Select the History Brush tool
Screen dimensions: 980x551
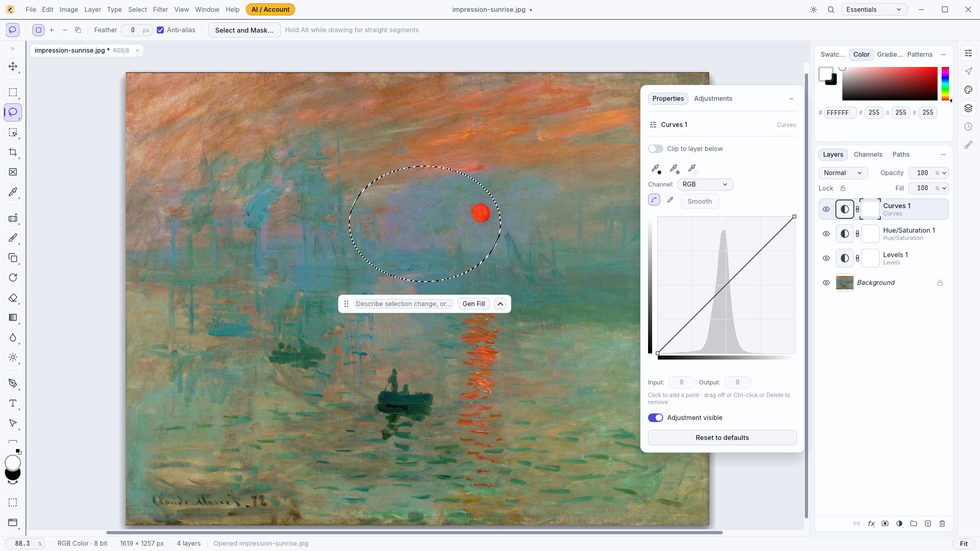coord(13,278)
